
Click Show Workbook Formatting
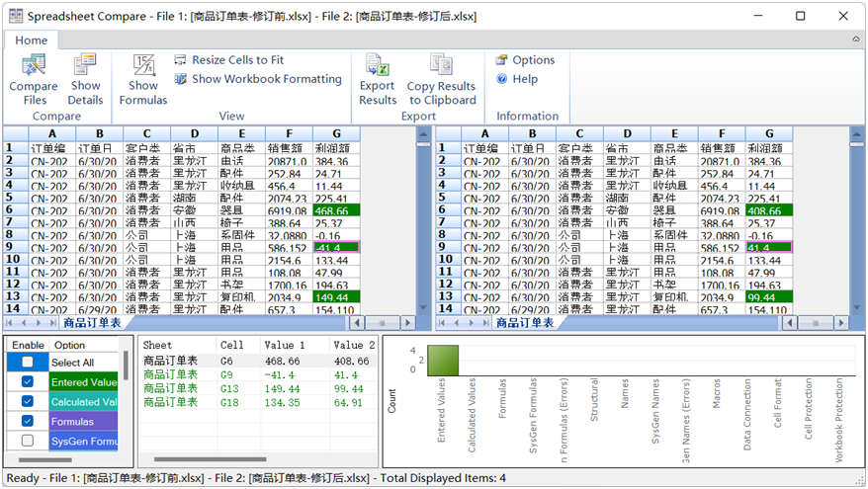pyautogui.click(x=258, y=79)
